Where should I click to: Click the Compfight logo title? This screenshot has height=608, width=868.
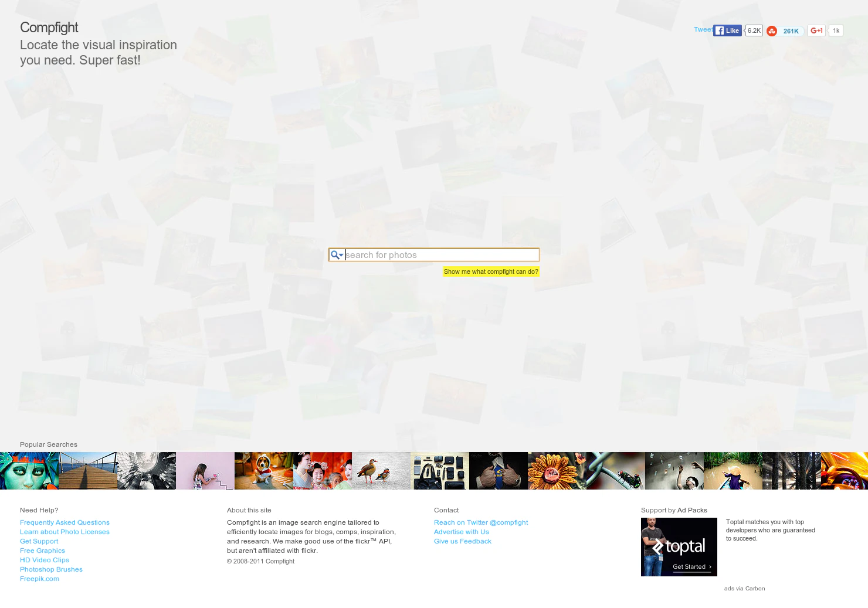[49, 28]
